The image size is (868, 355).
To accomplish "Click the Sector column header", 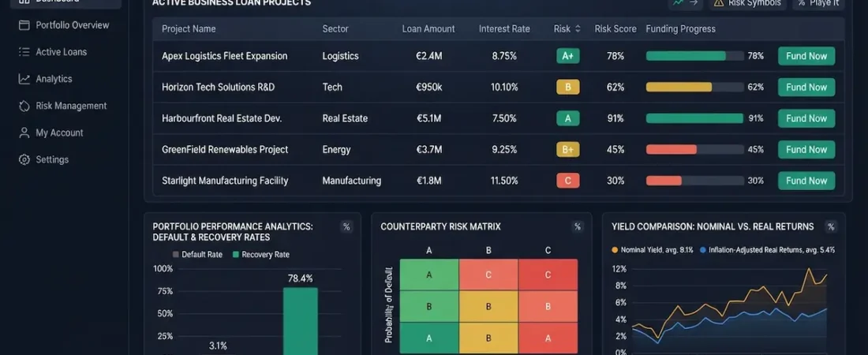I will (x=335, y=29).
